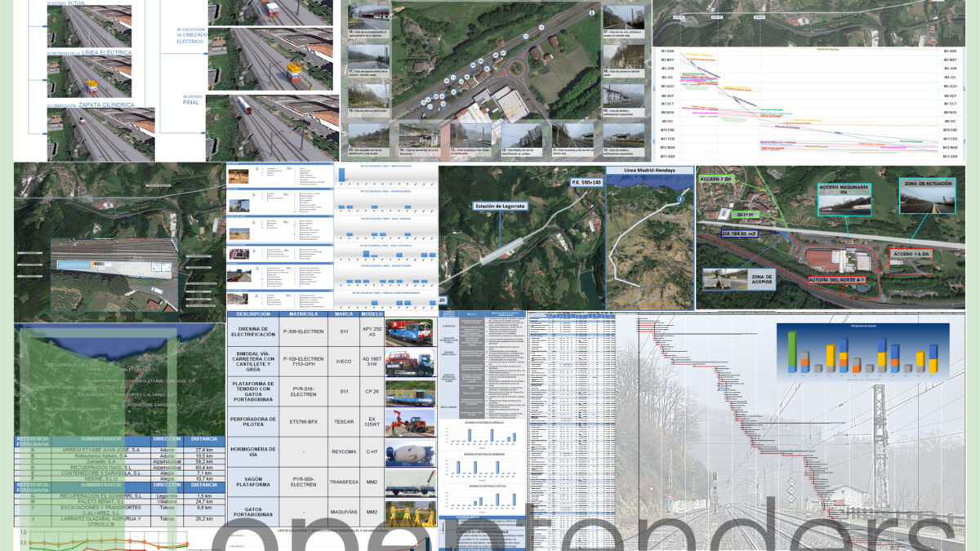Select the yellow reel jacks photo
980x551 pixels.
410,513
